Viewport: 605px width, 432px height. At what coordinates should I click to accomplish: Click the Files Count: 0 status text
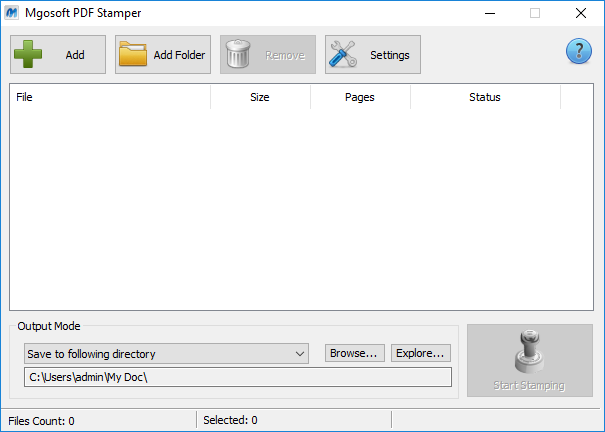point(41,420)
